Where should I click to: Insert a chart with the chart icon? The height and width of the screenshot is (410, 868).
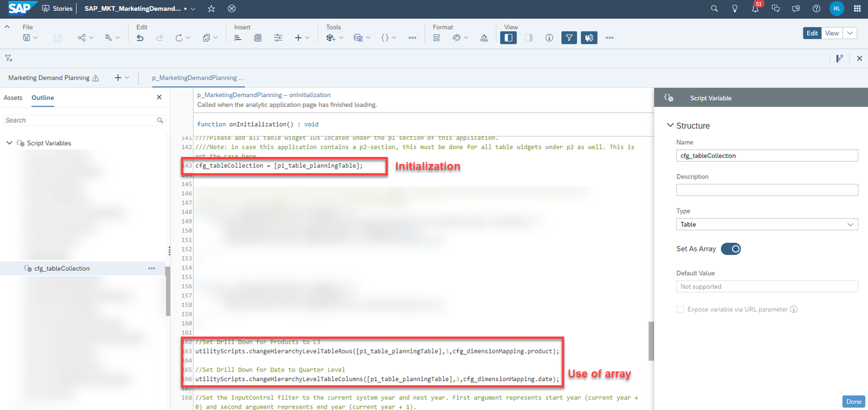[x=238, y=37]
